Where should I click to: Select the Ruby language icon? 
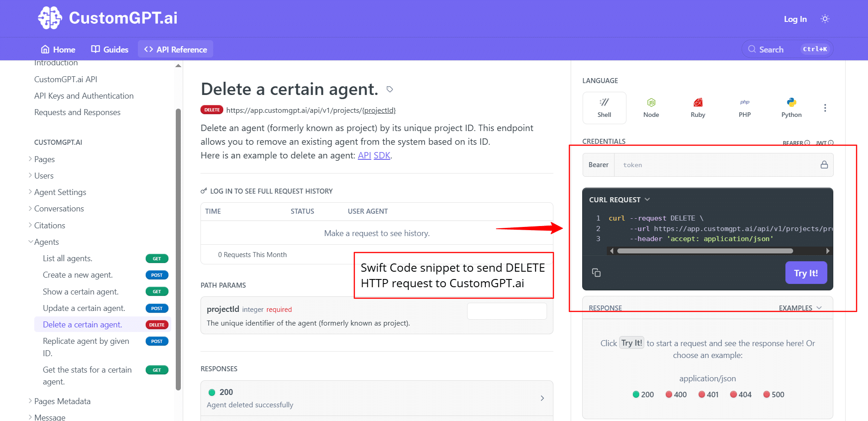point(698,108)
